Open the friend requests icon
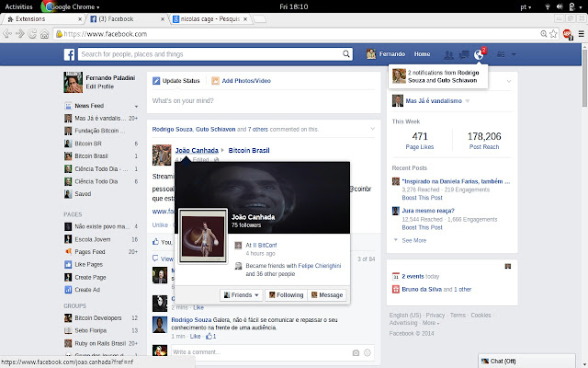 click(448, 55)
